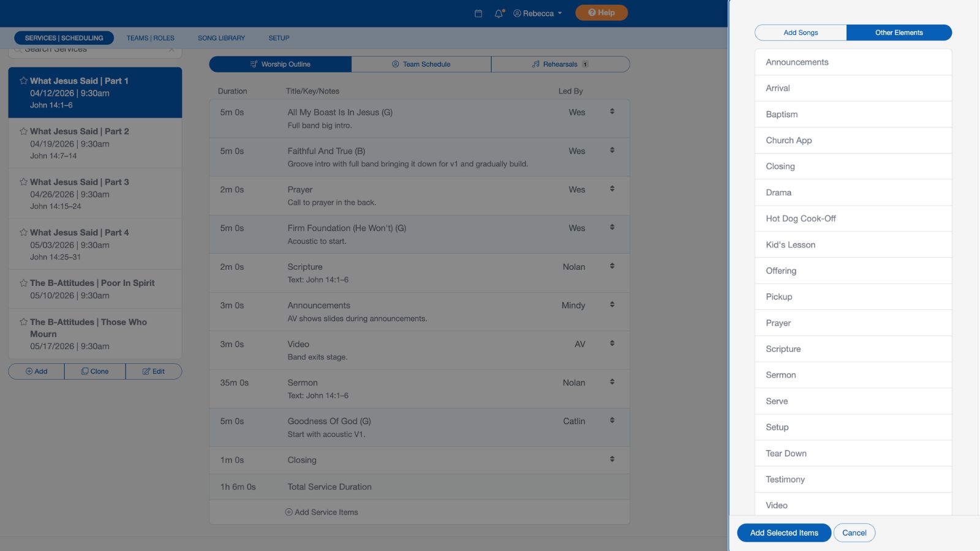This screenshot has height=551, width=980.
Task: Star the What Jesus Said | Part 4 service
Action: click(23, 232)
